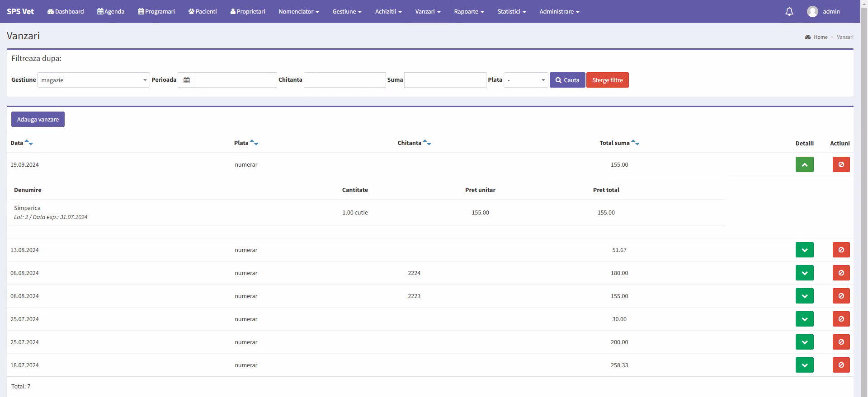Open the Rapoarte menu
The image size is (868, 397).
469,12
